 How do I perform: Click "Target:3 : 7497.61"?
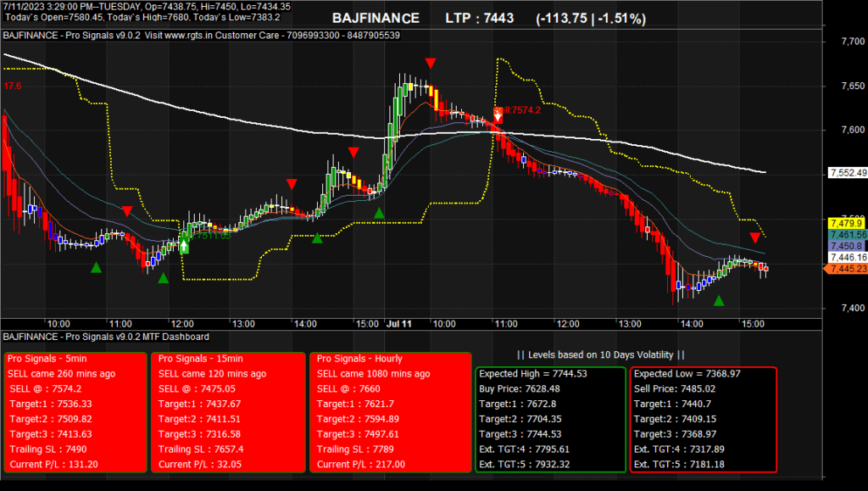click(x=358, y=434)
